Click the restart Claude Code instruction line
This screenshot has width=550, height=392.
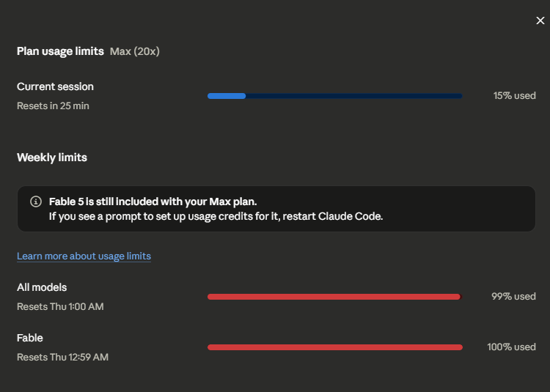[216, 216]
